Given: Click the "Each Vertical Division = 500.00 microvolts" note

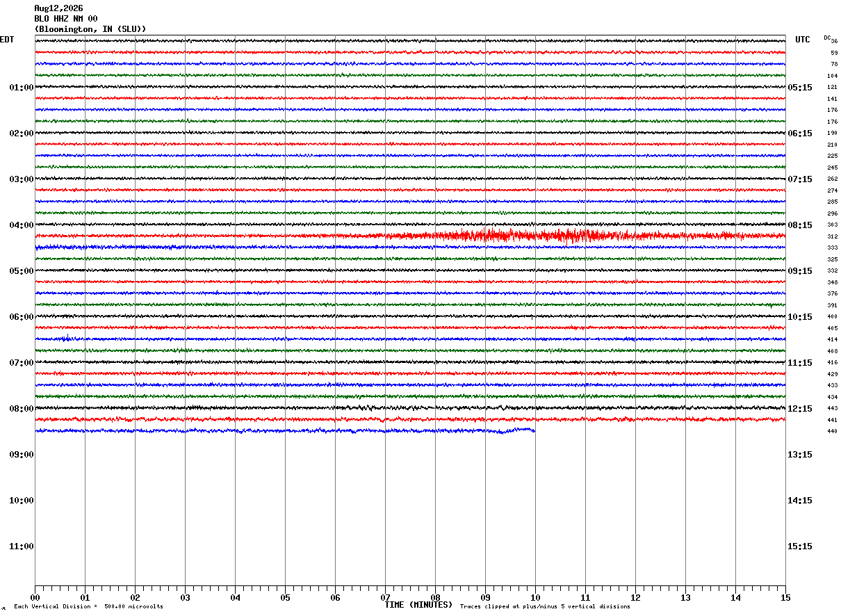Looking at the screenshot, I should (x=89, y=607).
